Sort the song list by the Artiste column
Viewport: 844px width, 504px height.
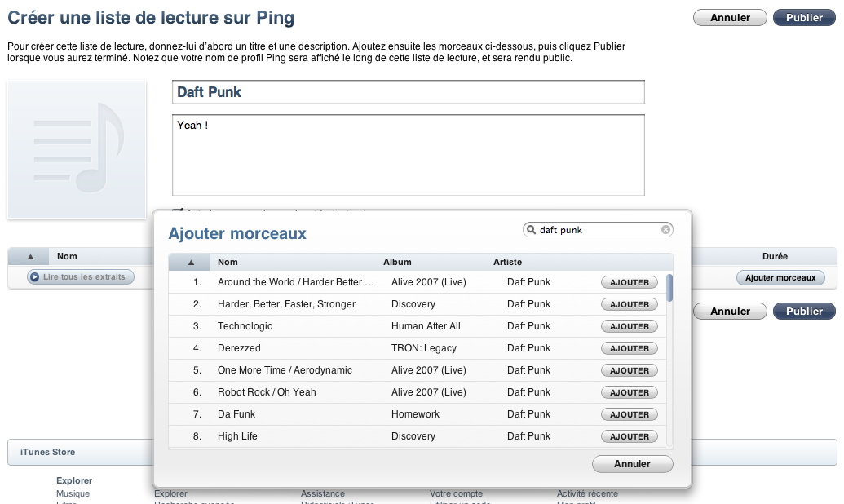(507, 263)
